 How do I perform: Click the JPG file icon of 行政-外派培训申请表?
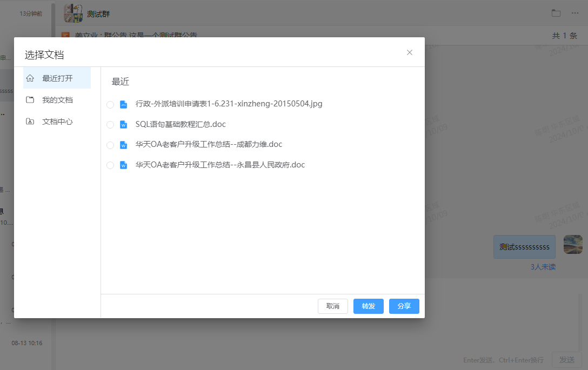click(123, 105)
